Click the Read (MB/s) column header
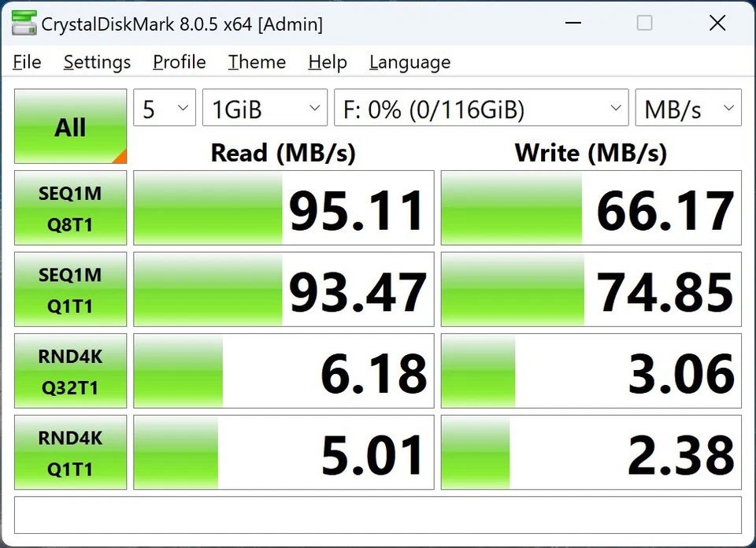The width and height of the screenshot is (756, 548). click(283, 153)
